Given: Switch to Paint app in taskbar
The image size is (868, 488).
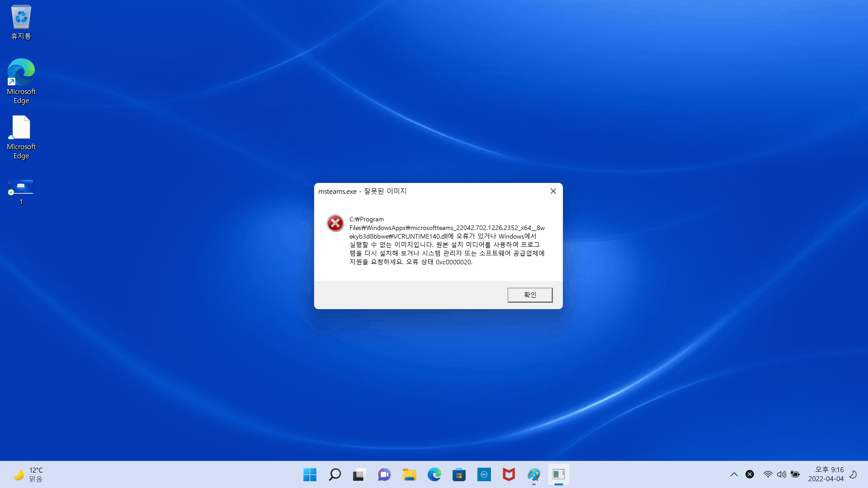Looking at the screenshot, I should point(533,474).
